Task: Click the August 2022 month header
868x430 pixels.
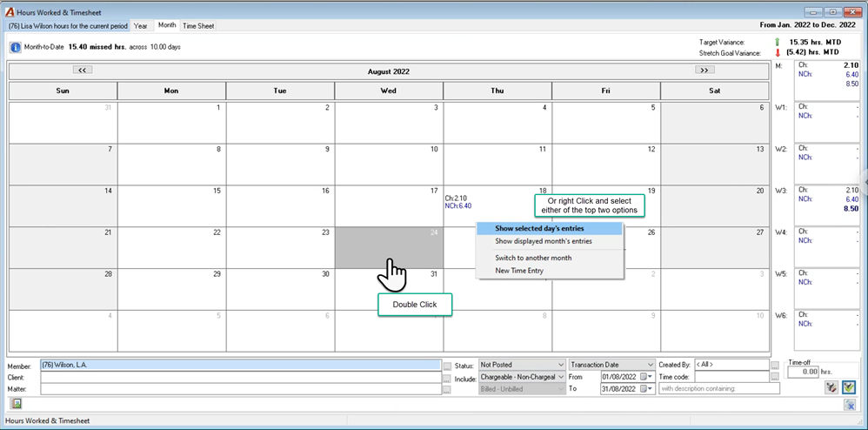Action: pos(389,71)
